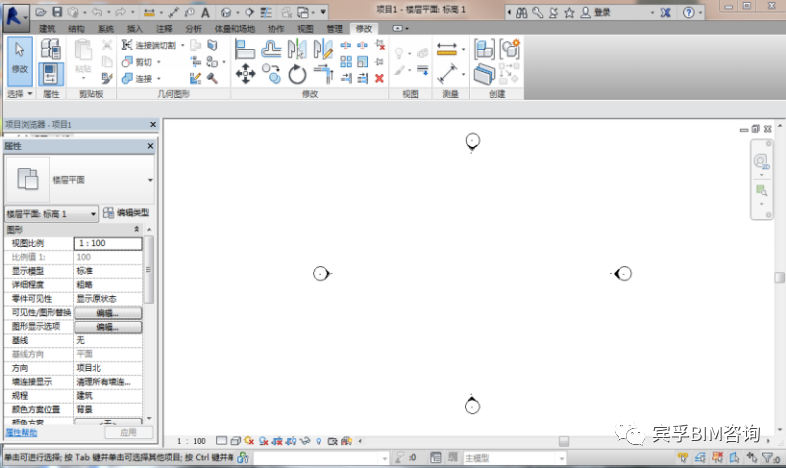The height and width of the screenshot is (468, 786).
Task: Click the 视图比例 value field 1 : 100
Action: [108, 243]
